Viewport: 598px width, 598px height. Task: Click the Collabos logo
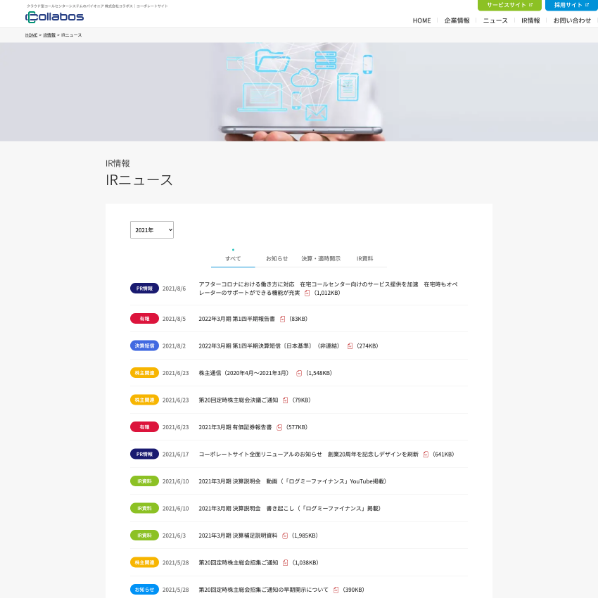click(55, 17)
